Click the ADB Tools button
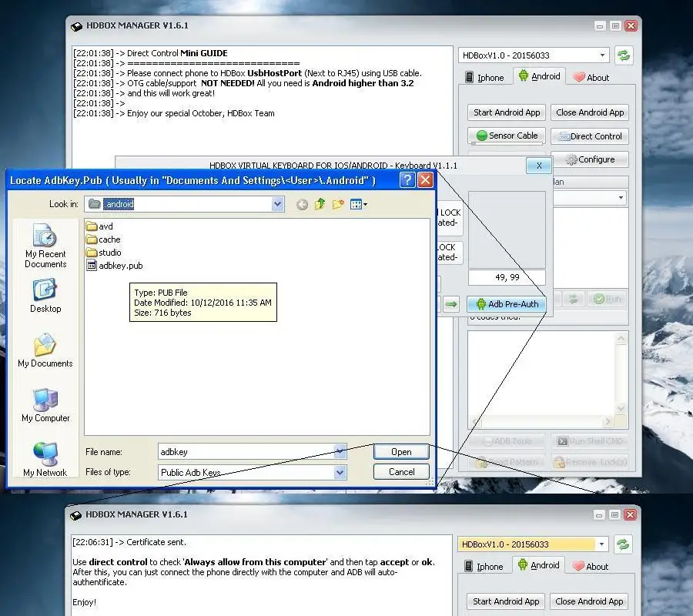This screenshot has width=693, height=616. [507, 441]
